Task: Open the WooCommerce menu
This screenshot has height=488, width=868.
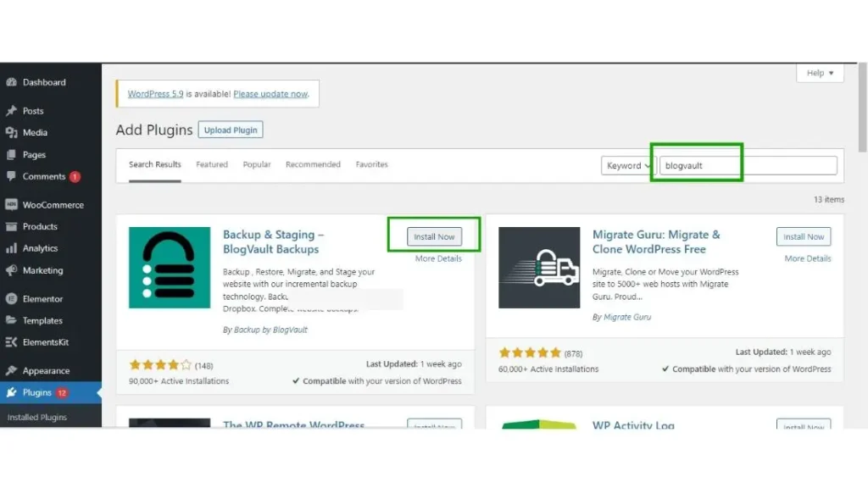Action: (x=53, y=205)
